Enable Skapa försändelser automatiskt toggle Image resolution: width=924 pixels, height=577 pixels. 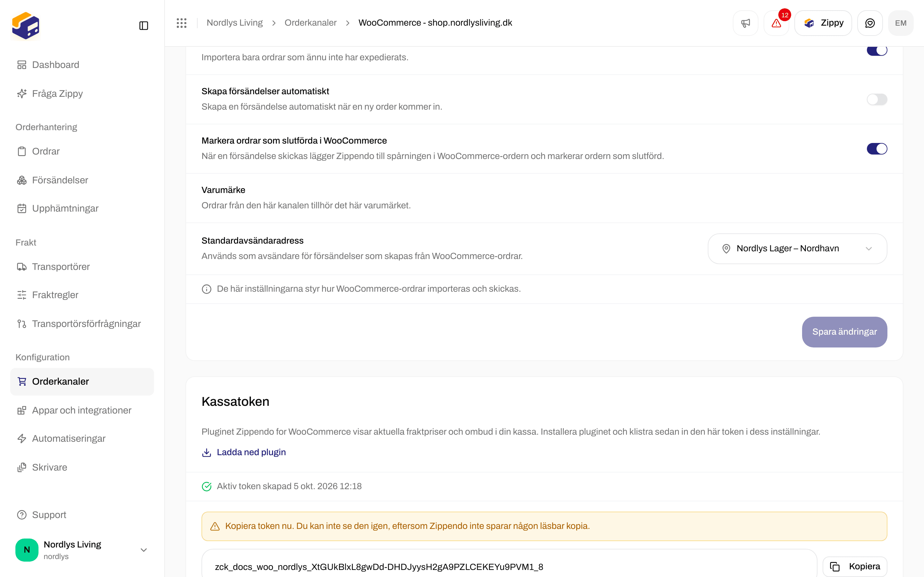pyautogui.click(x=877, y=99)
